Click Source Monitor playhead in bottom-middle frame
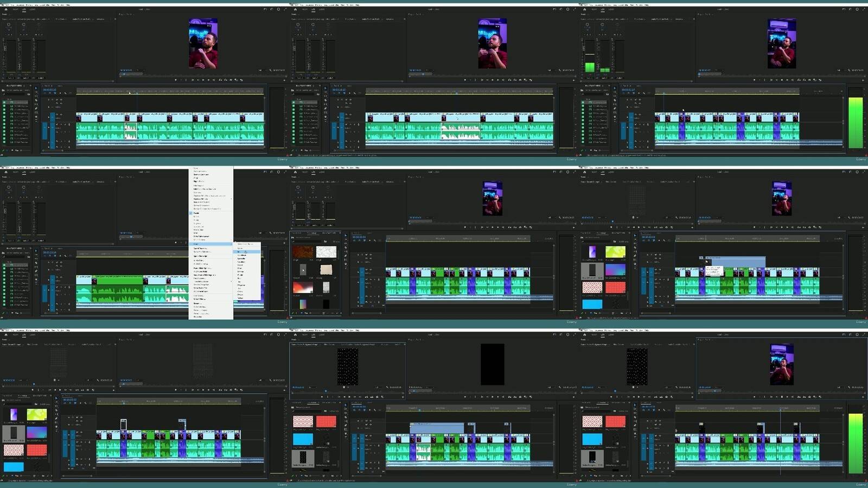Screen dimensions: 868x488 [x=325, y=391]
